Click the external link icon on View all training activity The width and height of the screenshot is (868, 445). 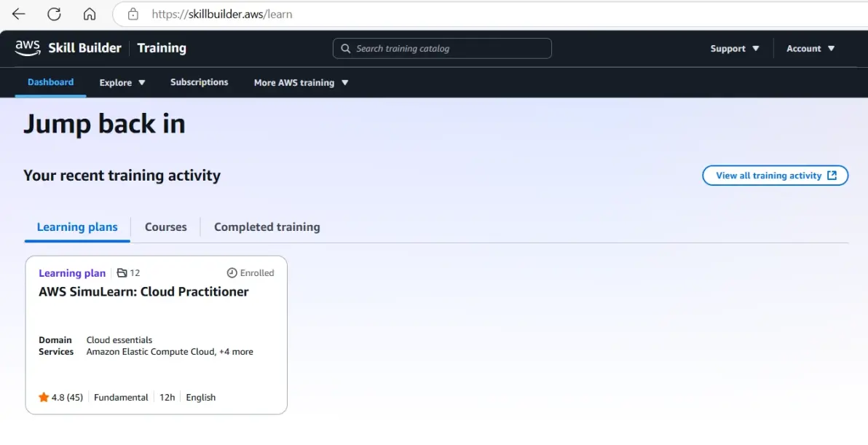point(832,176)
